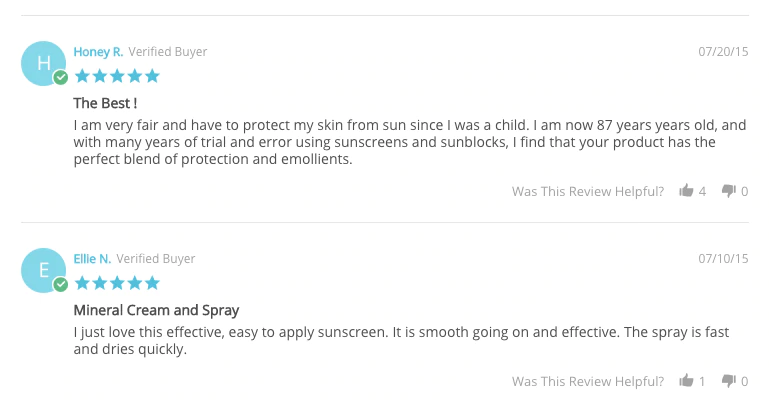Open Ellie N. reviewer name link
This screenshot has height=408, width=769.
click(x=92, y=259)
